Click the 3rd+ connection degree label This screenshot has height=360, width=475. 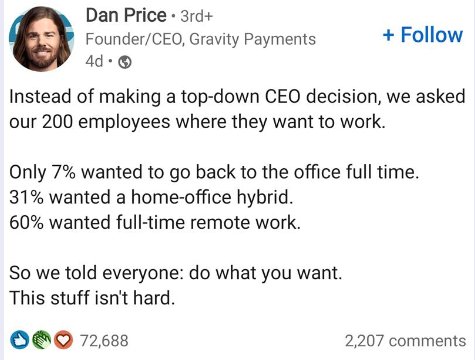click(x=196, y=16)
